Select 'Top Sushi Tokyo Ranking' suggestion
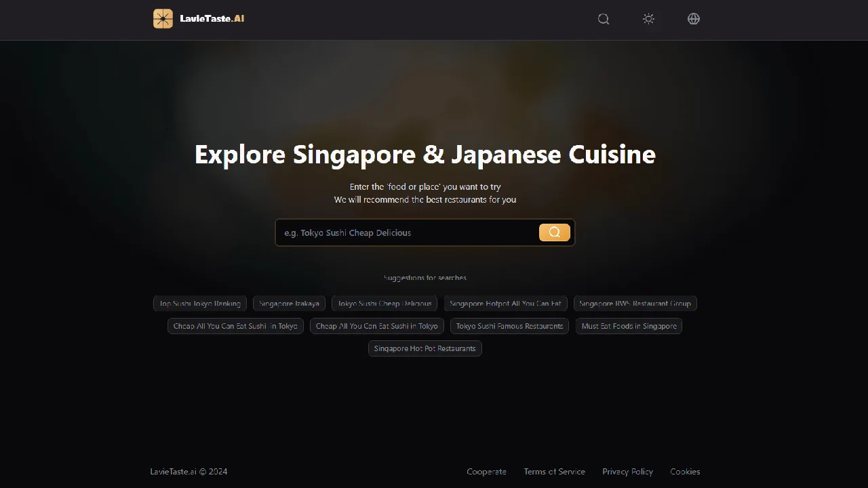Viewport: 868px width, 488px height. [x=200, y=304]
